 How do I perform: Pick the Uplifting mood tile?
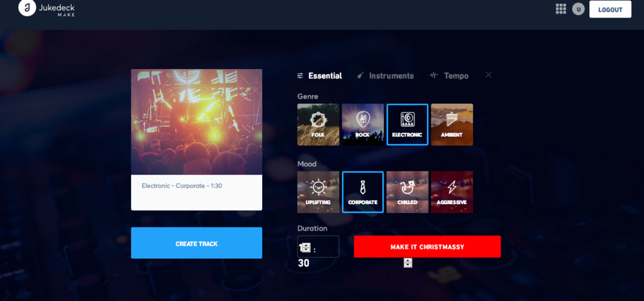click(318, 192)
